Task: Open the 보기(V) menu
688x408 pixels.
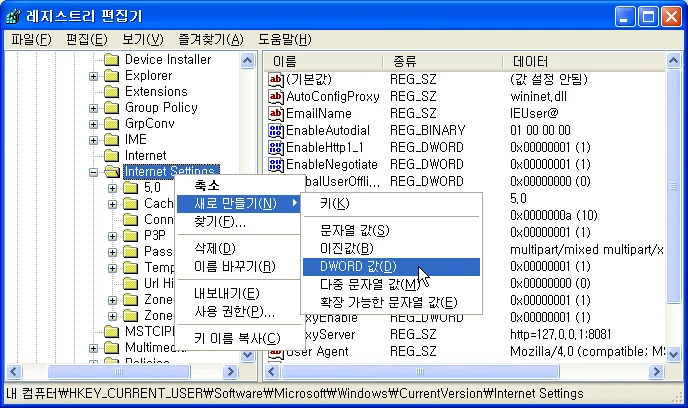Action: coord(143,39)
